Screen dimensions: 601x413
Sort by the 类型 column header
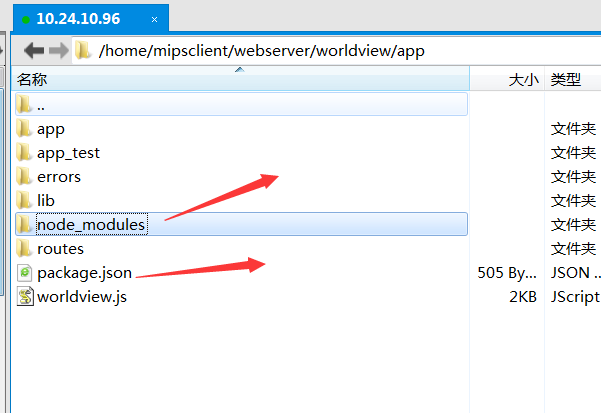(x=573, y=79)
